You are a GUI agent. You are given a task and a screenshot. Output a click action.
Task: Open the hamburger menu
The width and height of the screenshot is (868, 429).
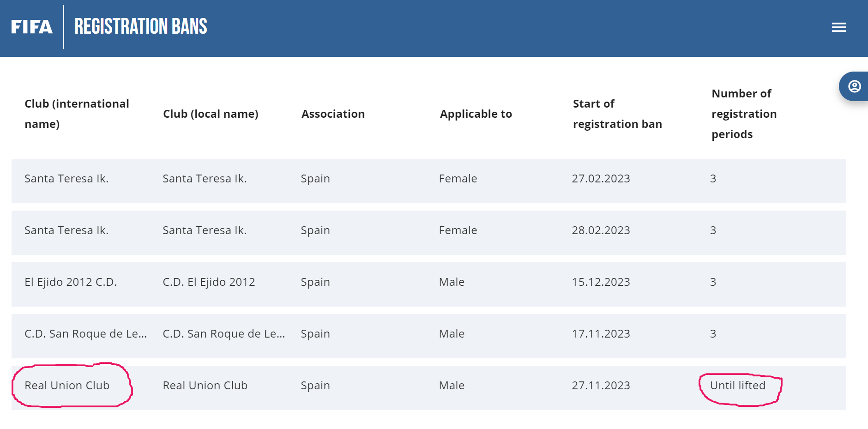838,28
